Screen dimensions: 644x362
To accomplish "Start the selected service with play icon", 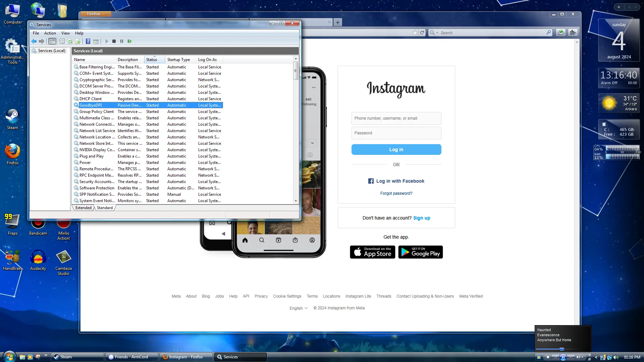I will click(107, 41).
